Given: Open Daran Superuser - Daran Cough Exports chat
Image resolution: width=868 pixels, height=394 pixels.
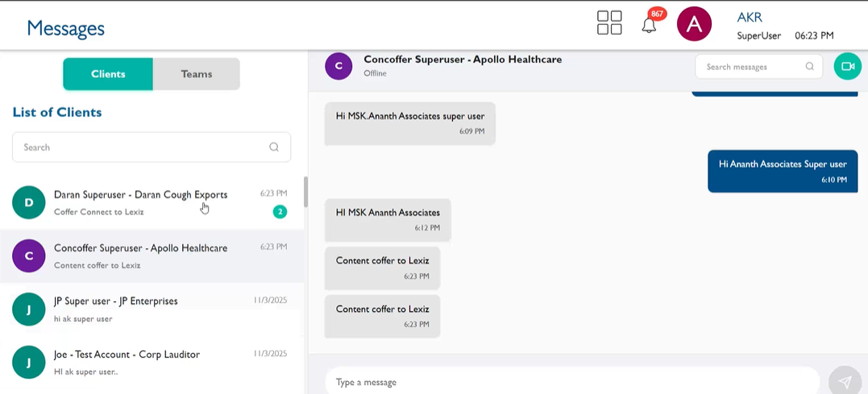Looking at the screenshot, I should 141,194.
